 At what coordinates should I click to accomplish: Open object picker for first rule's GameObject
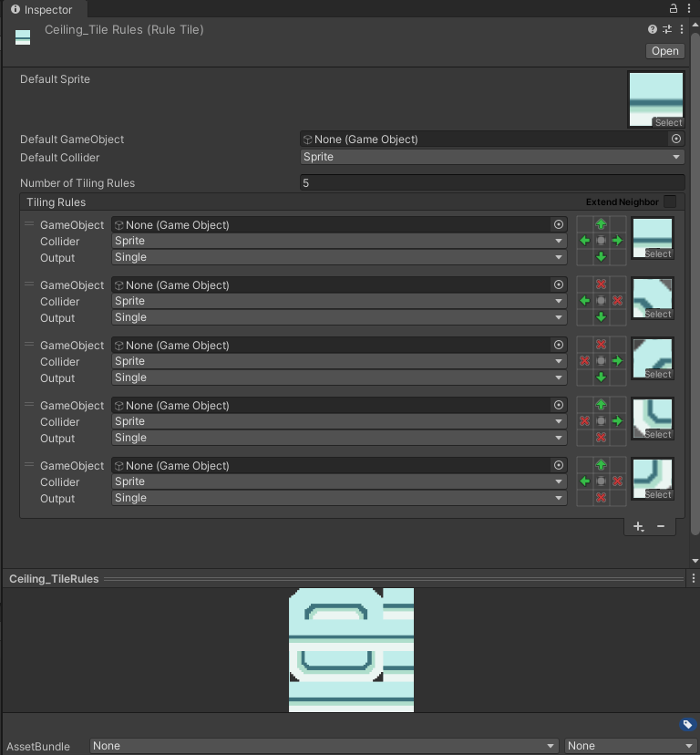tap(558, 225)
